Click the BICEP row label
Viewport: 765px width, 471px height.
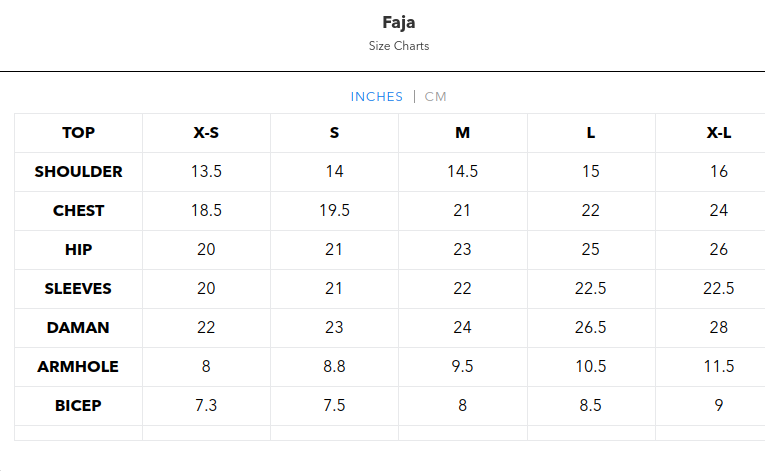[x=79, y=406]
